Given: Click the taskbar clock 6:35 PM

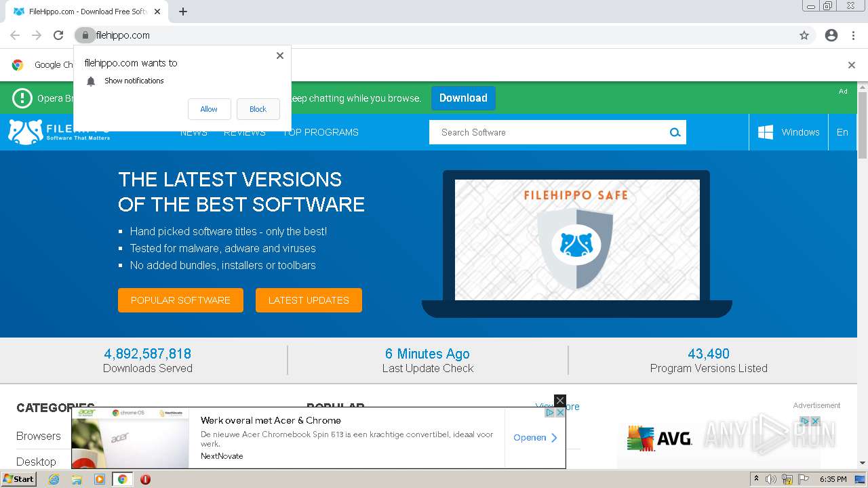Looking at the screenshot, I should [x=833, y=479].
